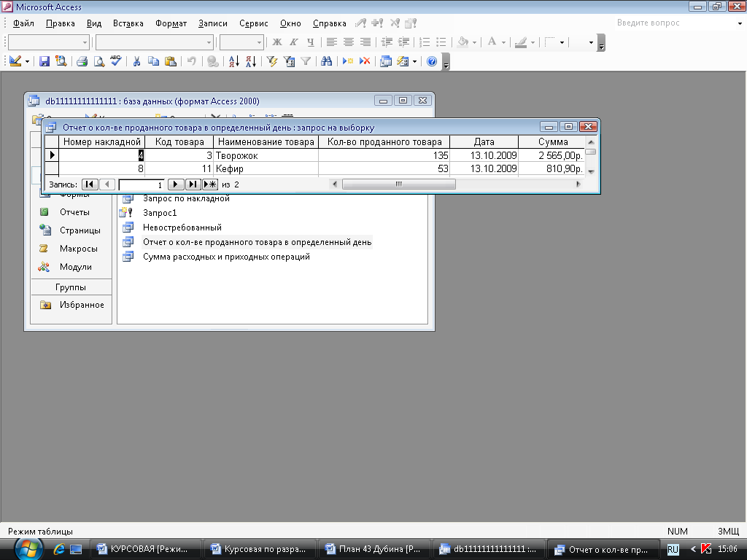Sort descending Я-А

pos(251,61)
